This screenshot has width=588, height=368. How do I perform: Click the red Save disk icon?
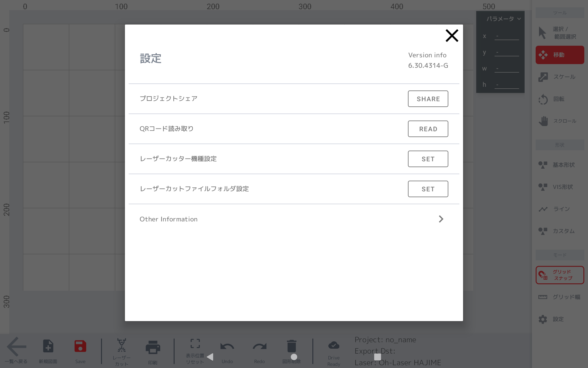point(80,347)
